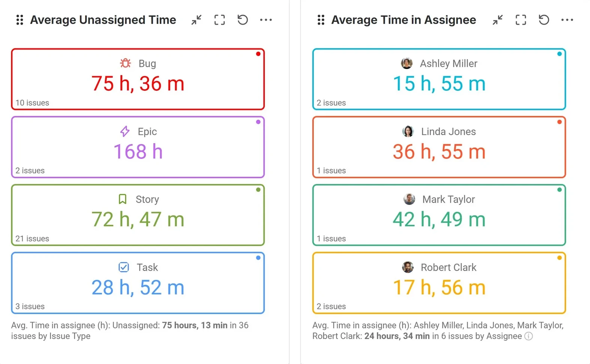Open '1 issues' on Linda Jones card

(x=331, y=171)
